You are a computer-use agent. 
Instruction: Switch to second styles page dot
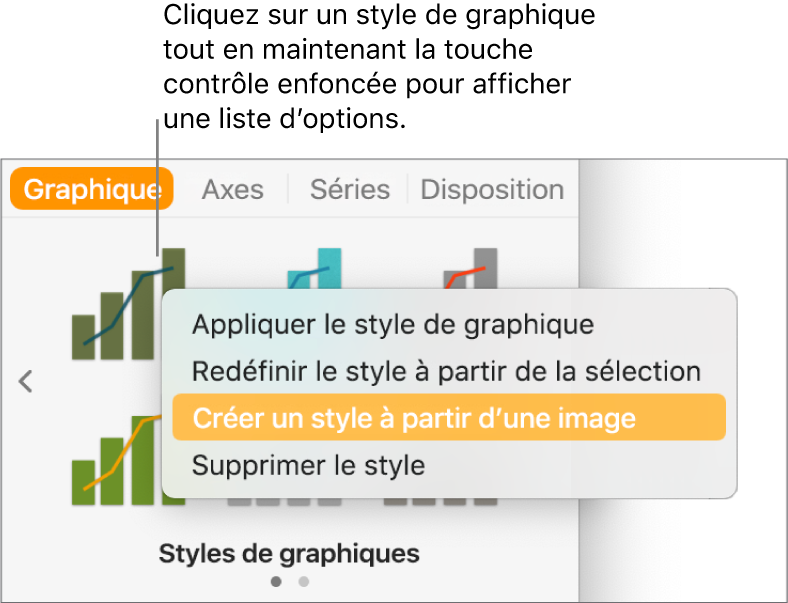pyautogui.click(x=304, y=580)
